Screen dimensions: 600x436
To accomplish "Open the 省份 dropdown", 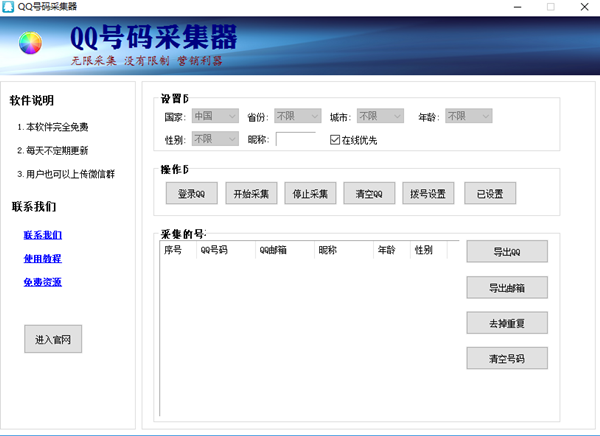I will point(298,116).
